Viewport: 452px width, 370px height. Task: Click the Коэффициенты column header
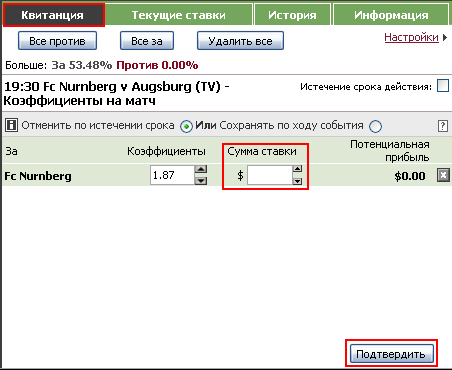point(166,151)
